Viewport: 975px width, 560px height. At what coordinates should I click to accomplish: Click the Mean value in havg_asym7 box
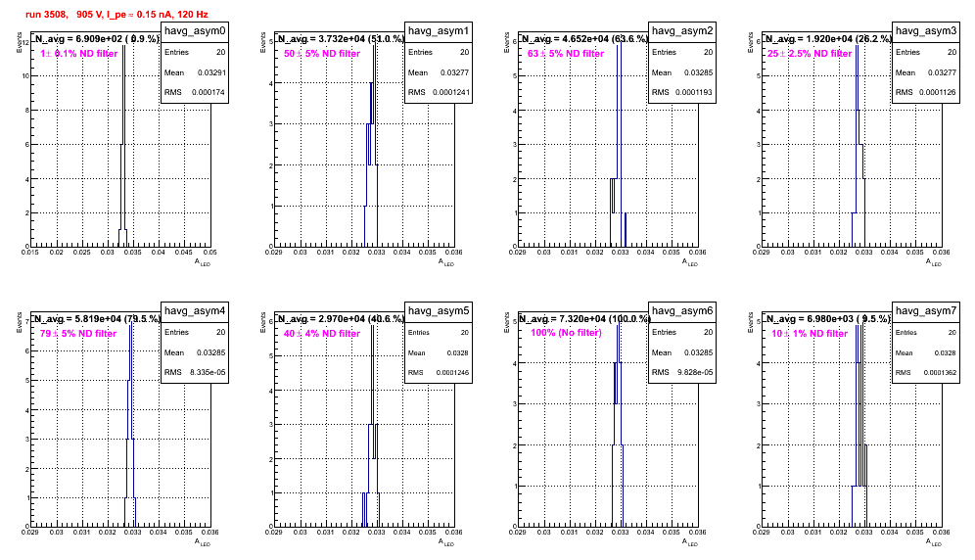(x=946, y=352)
